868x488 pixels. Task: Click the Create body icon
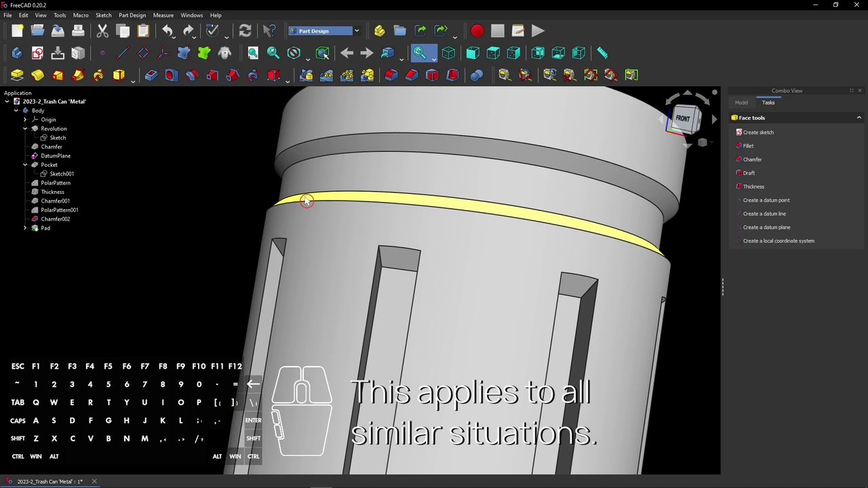coord(17,53)
